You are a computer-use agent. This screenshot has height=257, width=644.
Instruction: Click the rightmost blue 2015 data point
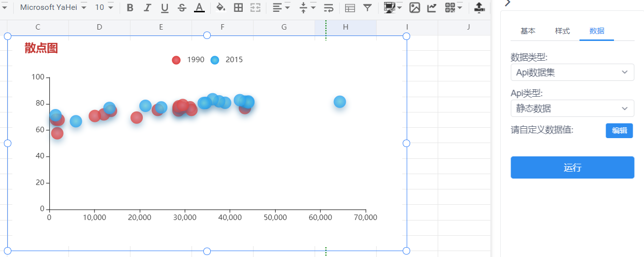click(x=340, y=102)
